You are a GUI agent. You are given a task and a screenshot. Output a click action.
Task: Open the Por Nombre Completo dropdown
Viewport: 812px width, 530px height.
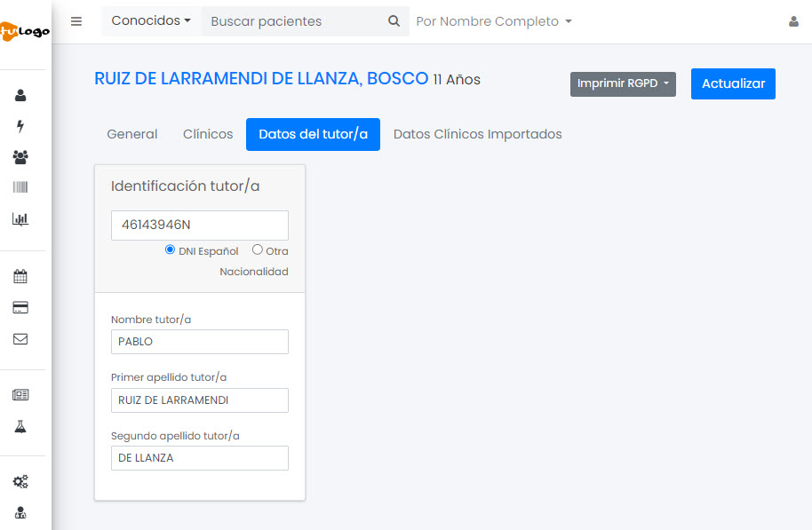[x=493, y=21]
